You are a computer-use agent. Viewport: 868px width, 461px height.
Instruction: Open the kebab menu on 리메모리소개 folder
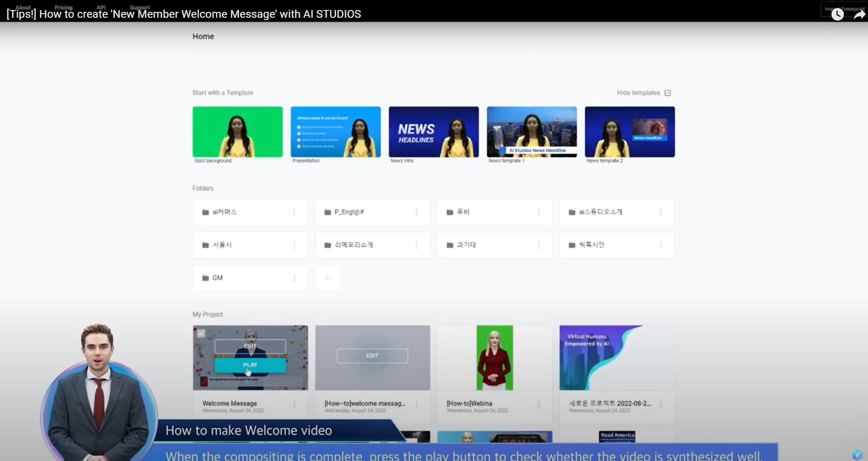417,245
